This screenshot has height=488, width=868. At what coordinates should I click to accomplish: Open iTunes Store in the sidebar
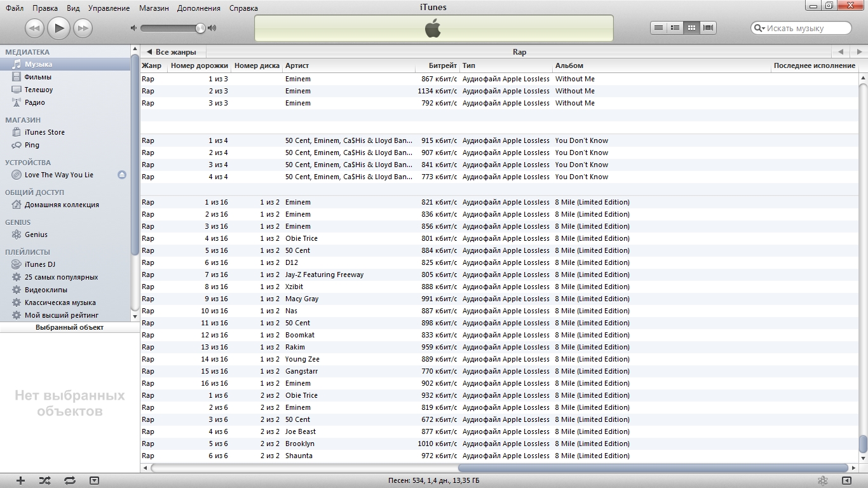tap(65, 132)
